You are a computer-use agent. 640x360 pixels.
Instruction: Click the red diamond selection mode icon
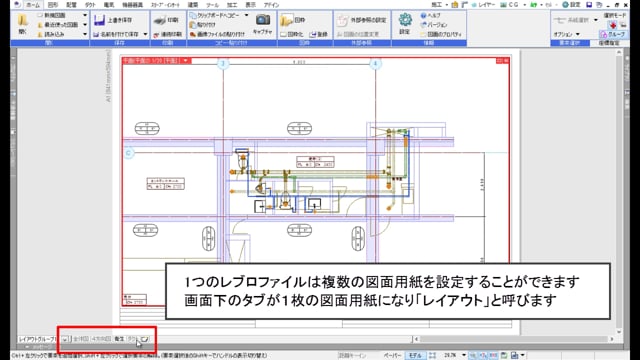[613, 25]
